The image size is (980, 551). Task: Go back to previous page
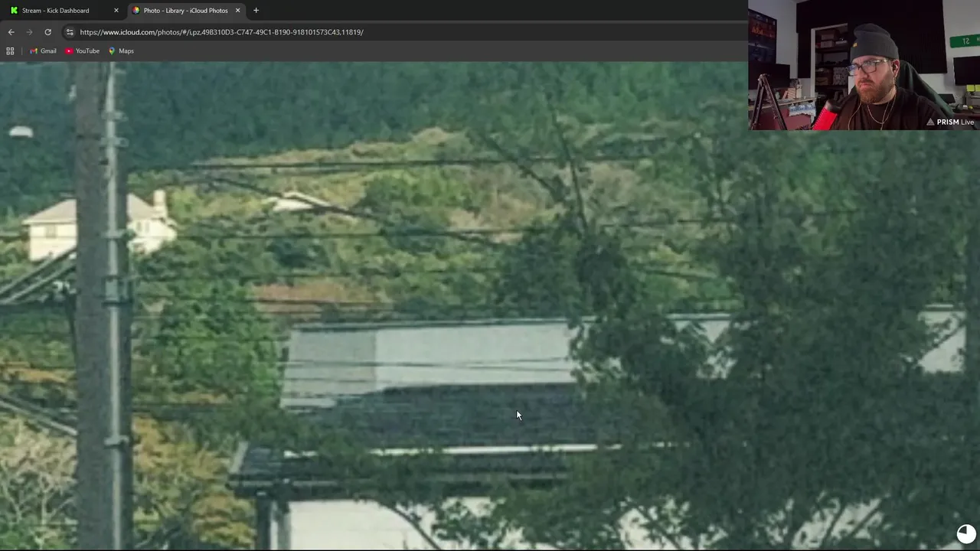point(11,32)
